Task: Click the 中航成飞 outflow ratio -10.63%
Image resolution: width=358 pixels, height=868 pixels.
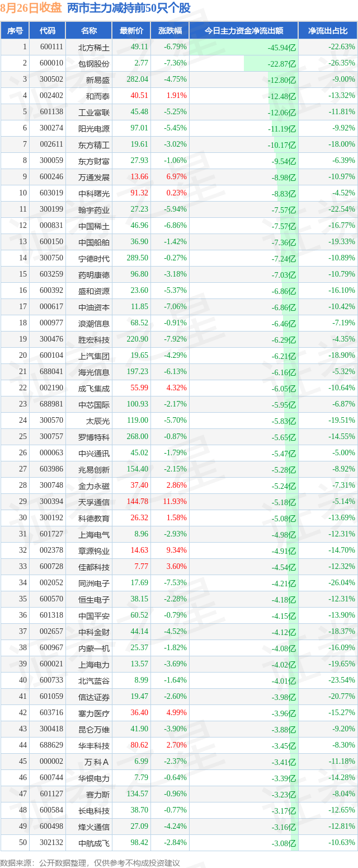Action: [x=342, y=842]
